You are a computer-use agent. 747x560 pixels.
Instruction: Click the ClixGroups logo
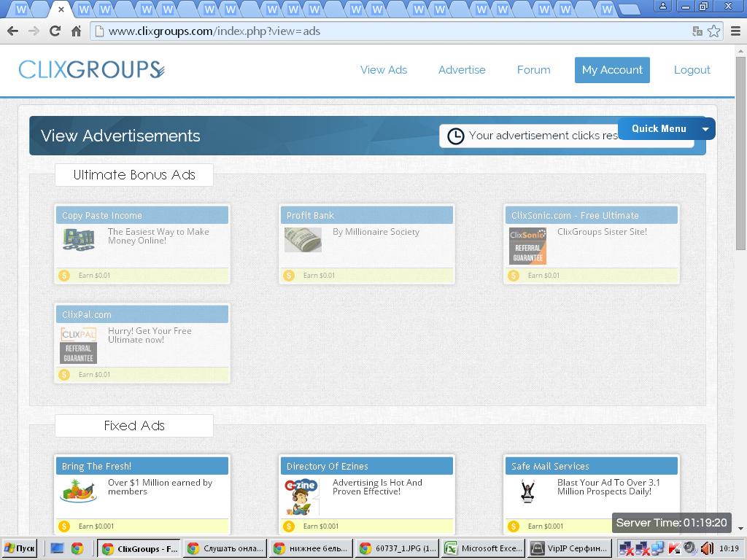tap(91, 69)
